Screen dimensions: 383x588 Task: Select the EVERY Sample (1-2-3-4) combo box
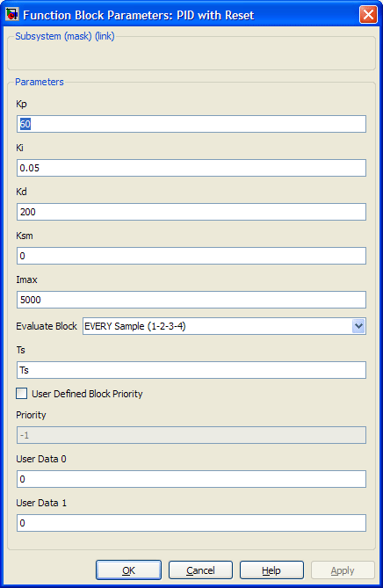[224, 326]
